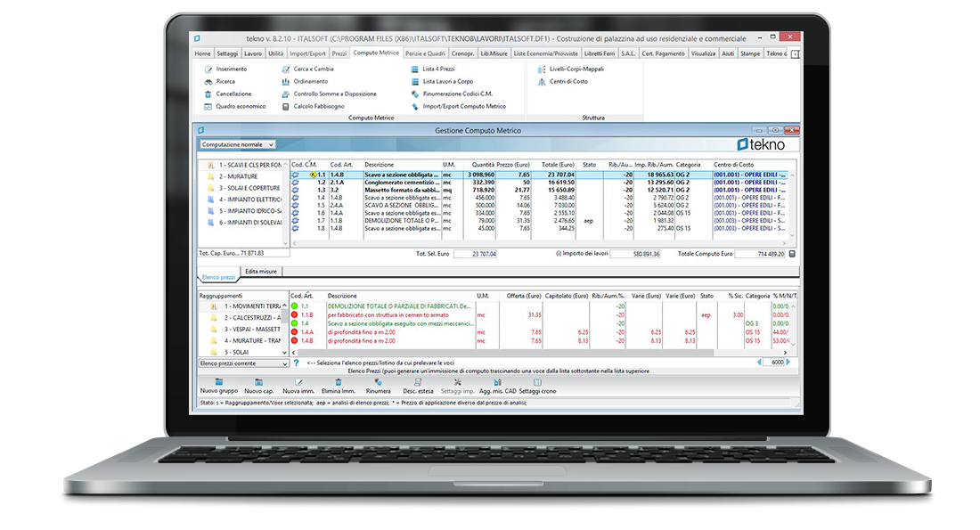Open Quadro economico from ribbon
980x530 pixels.
coord(234,107)
